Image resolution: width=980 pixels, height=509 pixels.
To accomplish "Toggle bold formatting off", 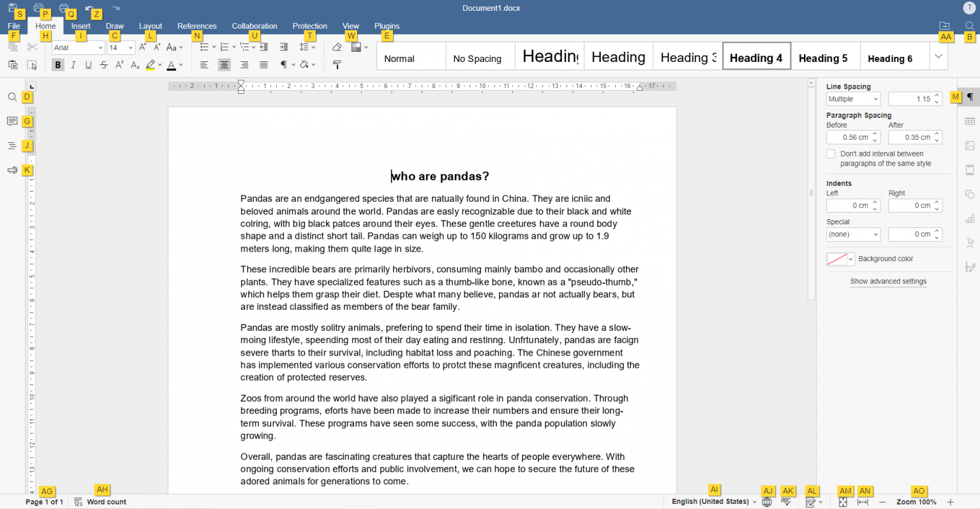I will [57, 65].
